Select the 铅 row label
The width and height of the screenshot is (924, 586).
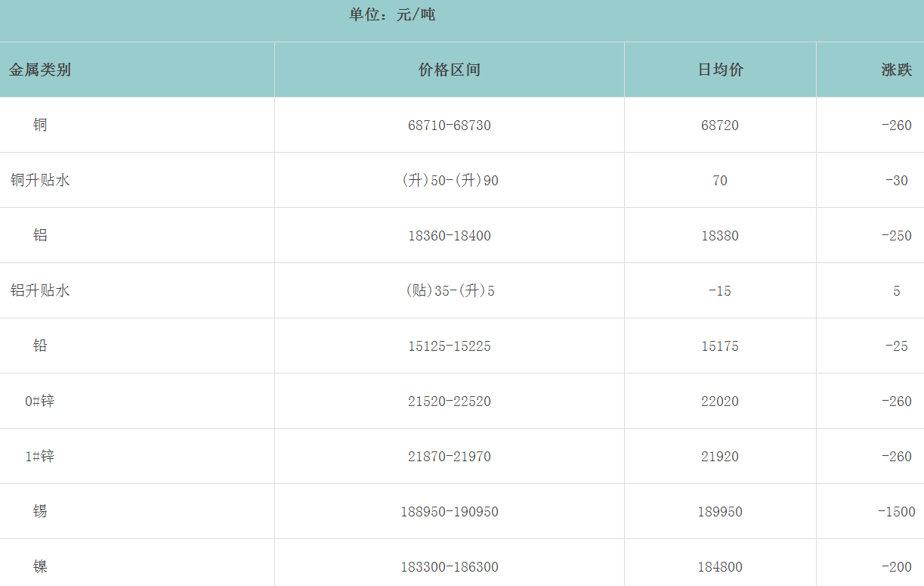(x=40, y=346)
